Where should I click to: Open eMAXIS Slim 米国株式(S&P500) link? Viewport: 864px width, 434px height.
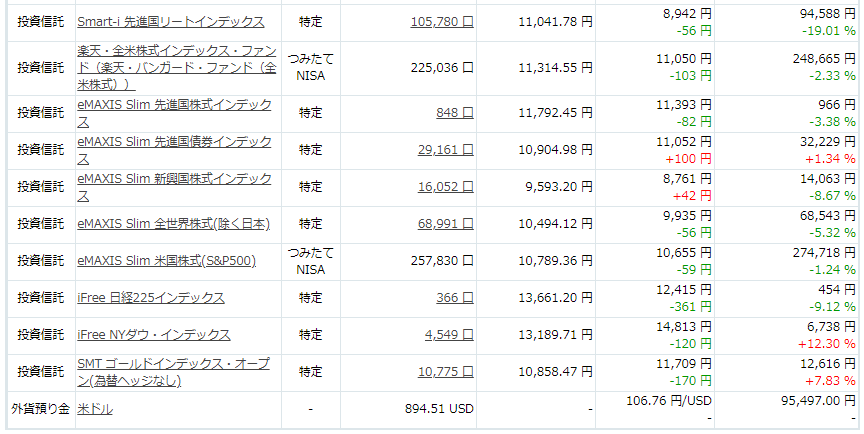click(166, 261)
